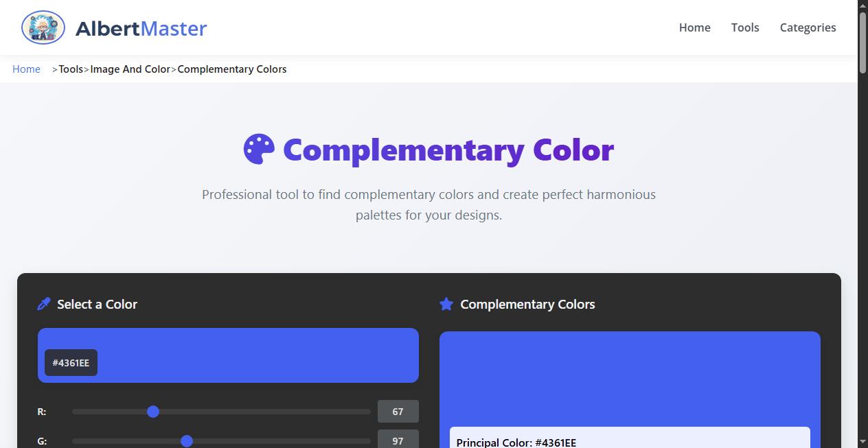Open Home from the top navigation
The width and height of the screenshot is (868, 448).
click(694, 27)
